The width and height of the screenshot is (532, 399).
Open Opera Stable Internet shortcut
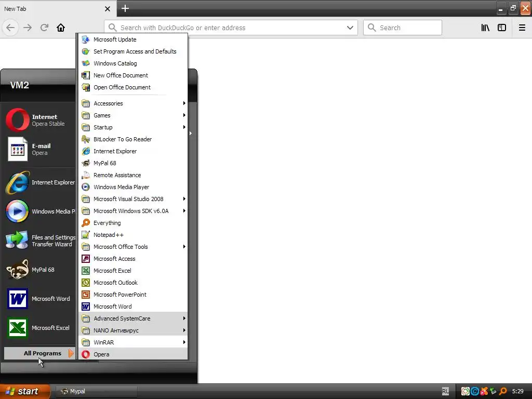pyautogui.click(x=39, y=120)
